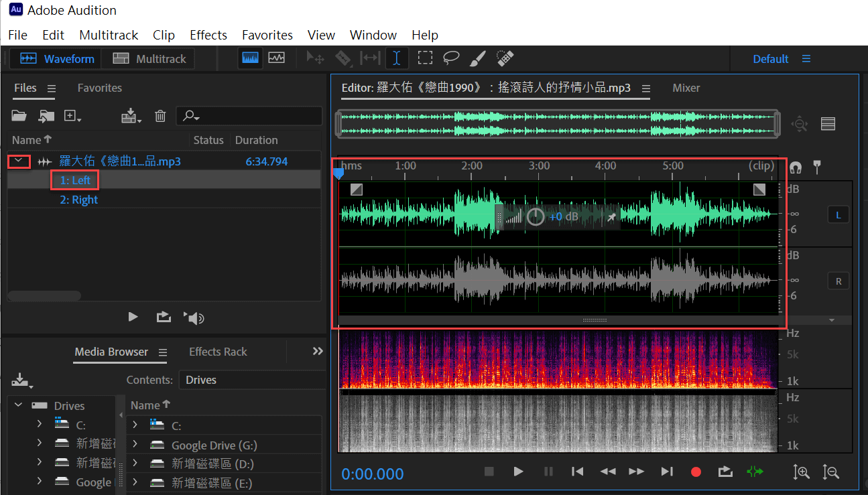
Task: Click the Open File folder icon
Action: pos(19,116)
